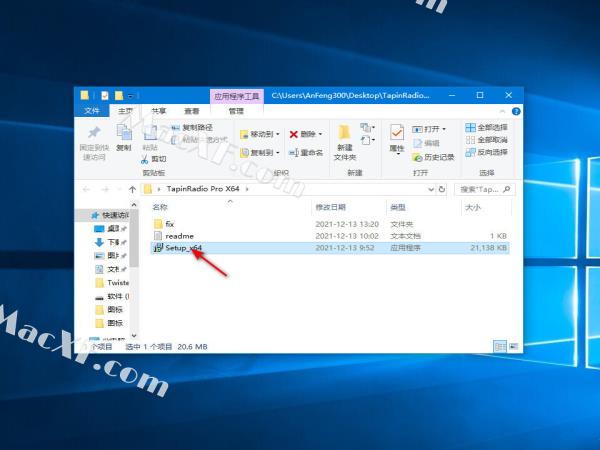Open Twiste folder in navigation pane
The width and height of the screenshot is (600, 450).
pos(112,283)
